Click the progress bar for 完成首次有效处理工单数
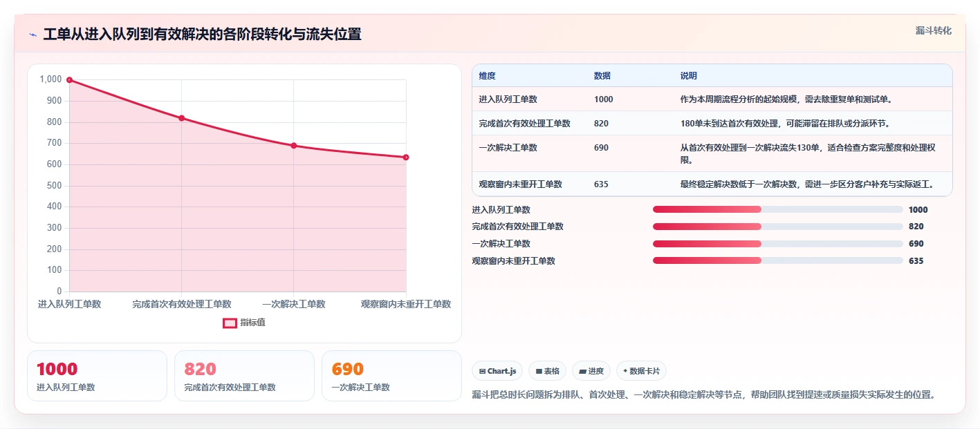 coord(778,227)
